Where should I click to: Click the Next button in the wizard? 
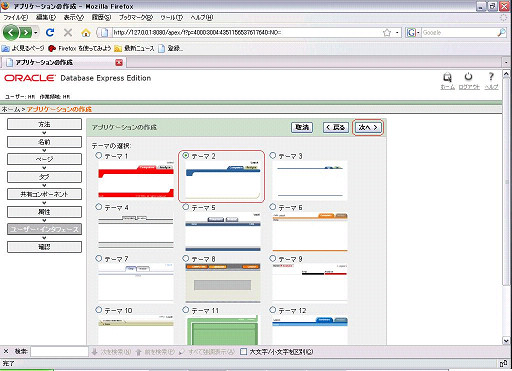pos(368,127)
